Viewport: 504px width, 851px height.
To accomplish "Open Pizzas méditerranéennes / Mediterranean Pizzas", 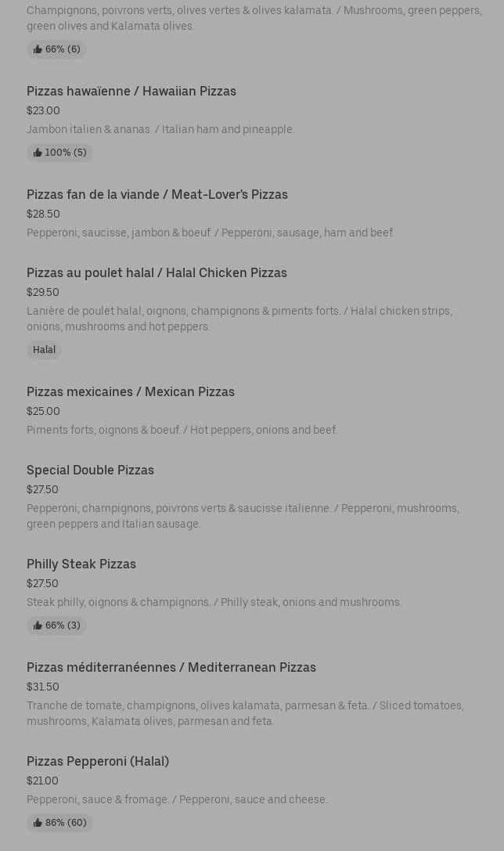I will pos(171,667).
